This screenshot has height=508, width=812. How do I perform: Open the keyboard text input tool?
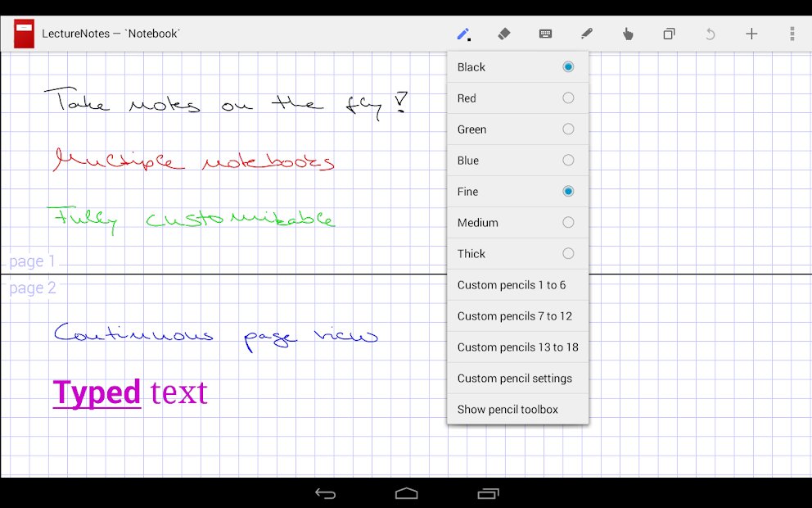click(x=545, y=34)
